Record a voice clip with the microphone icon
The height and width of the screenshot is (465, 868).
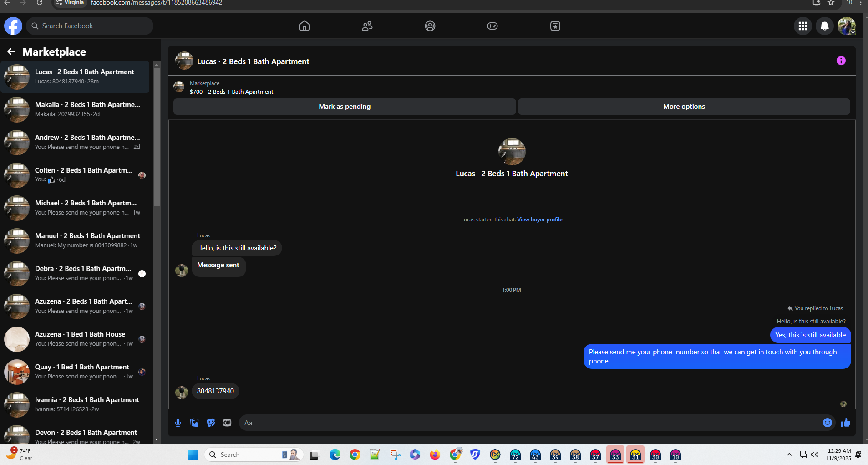pos(178,423)
